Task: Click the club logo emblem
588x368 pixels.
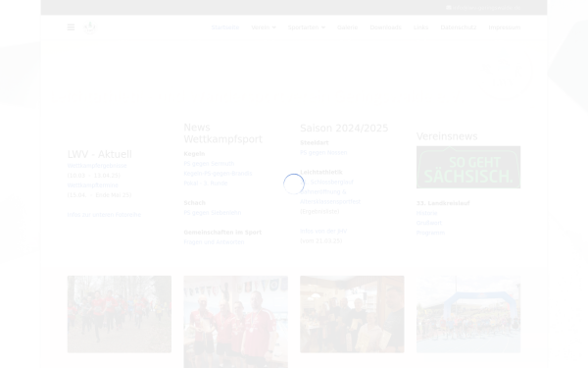Action: 89,27
